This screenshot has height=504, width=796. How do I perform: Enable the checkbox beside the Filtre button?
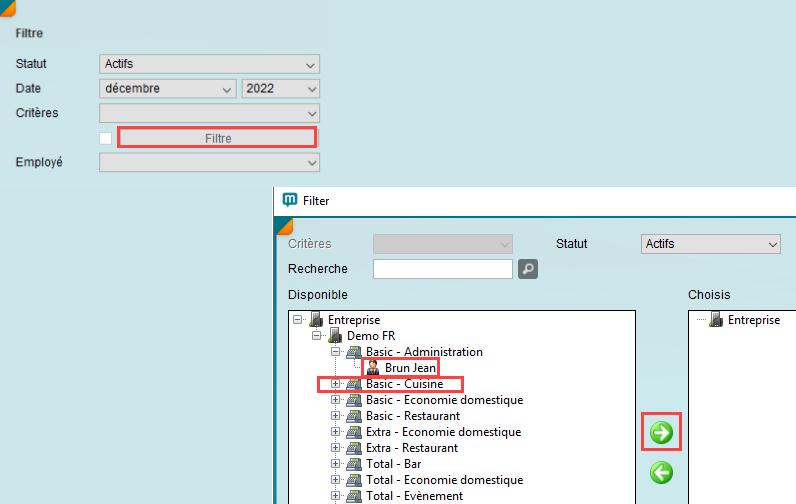coord(106,138)
